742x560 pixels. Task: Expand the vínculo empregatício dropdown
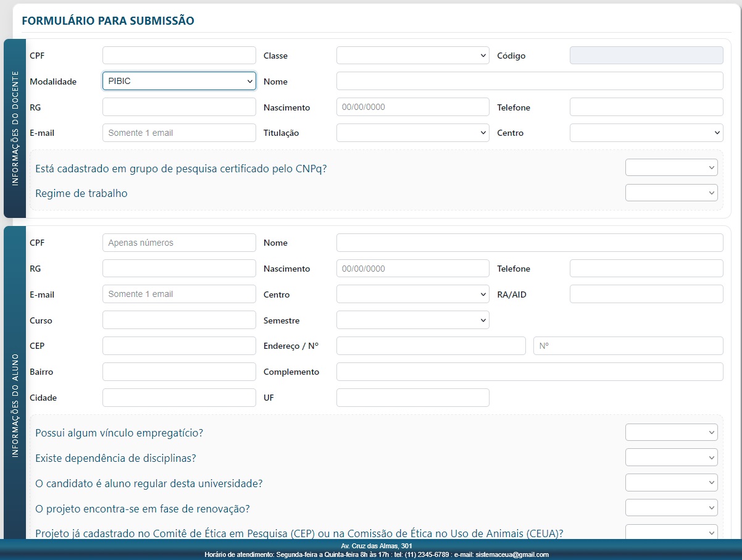point(671,432)
